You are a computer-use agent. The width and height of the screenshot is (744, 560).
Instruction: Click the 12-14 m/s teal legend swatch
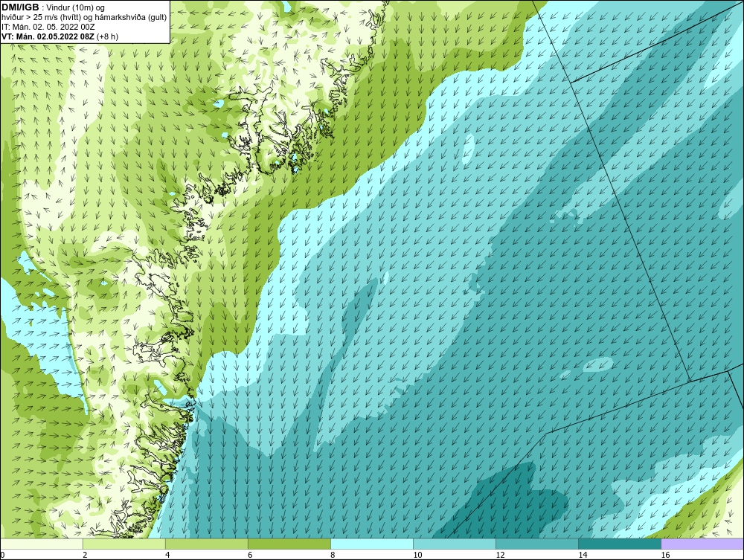[x=537, y=544]
